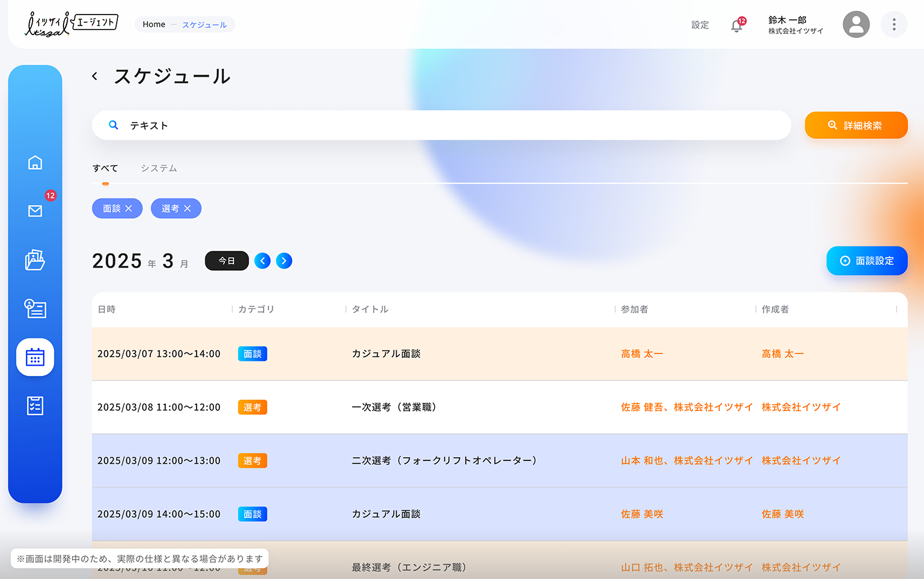Focus the テキスト search field
The width and height of the screenshot is (924, 579).
[441, 125]
